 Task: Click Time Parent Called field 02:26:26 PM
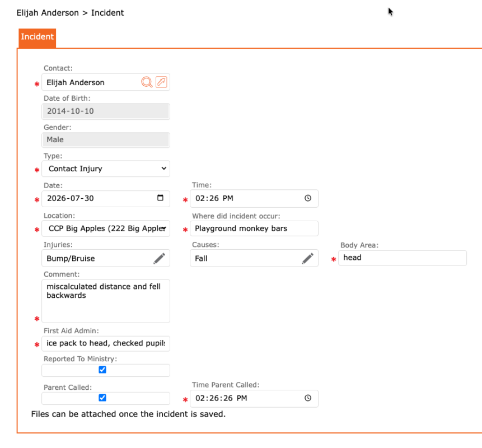254,399
